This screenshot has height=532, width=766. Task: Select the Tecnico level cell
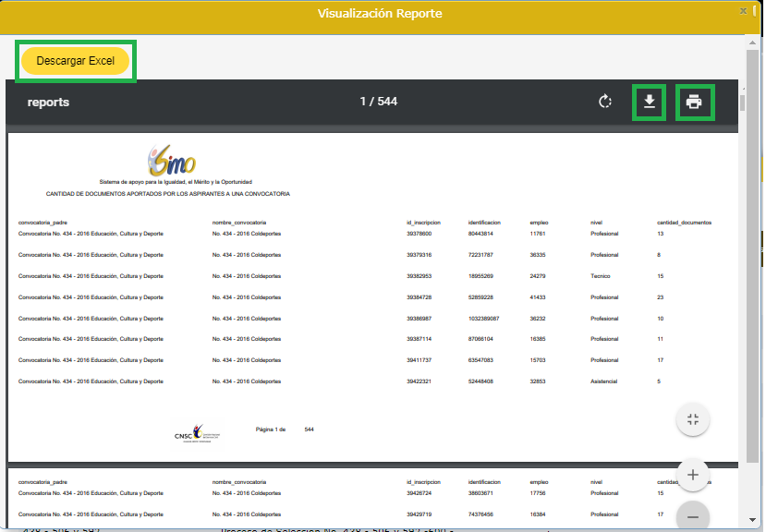click(600, 276)
